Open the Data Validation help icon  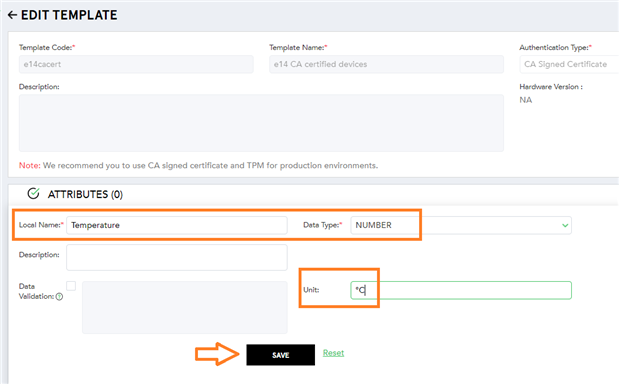[x=59, y=297]
